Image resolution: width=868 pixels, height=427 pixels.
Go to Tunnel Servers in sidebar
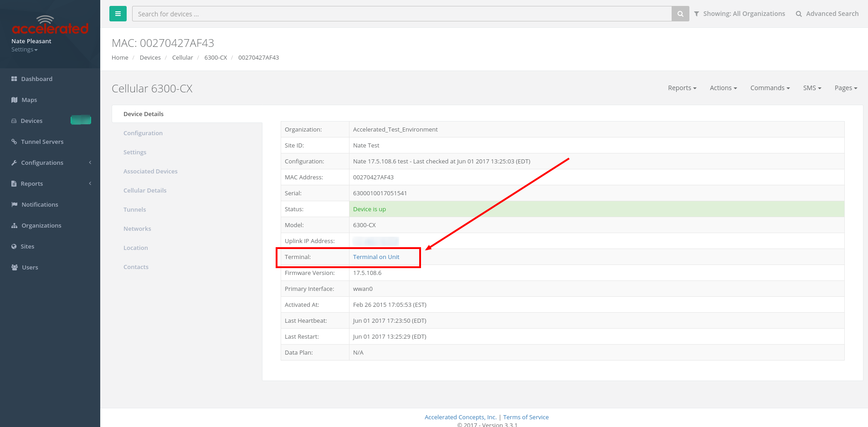click(x=42, y=142)
